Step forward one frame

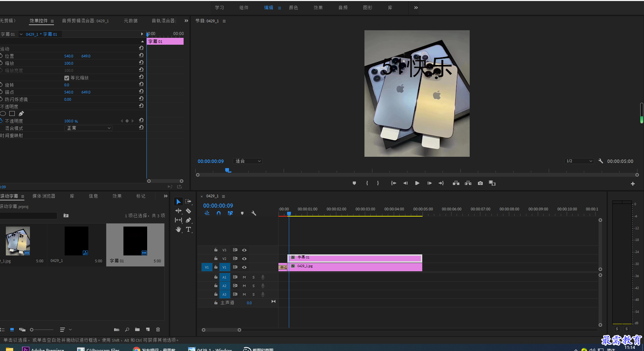[x=429, y=183]
